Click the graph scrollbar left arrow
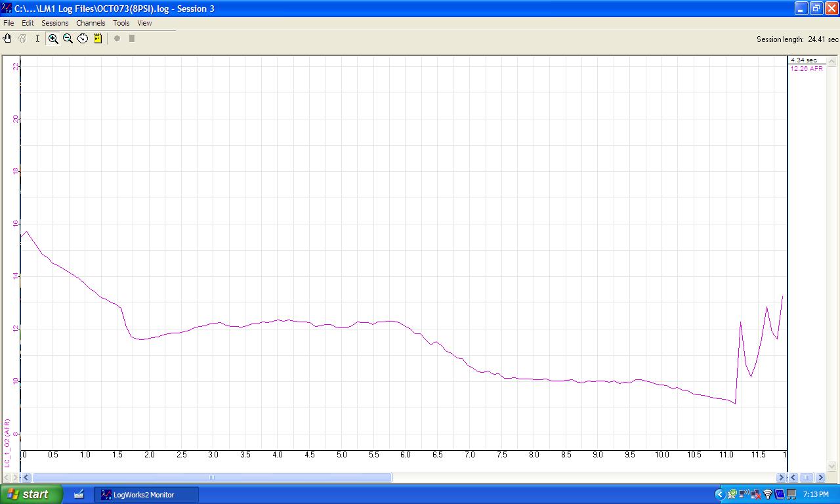The height and width of the screenshot is (504, 840). [x=26, y=478]
